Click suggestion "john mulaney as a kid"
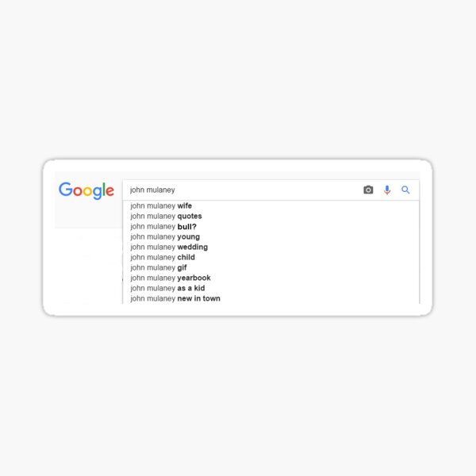Viewport: 476px width, 476px height. [x=167, y=288]
